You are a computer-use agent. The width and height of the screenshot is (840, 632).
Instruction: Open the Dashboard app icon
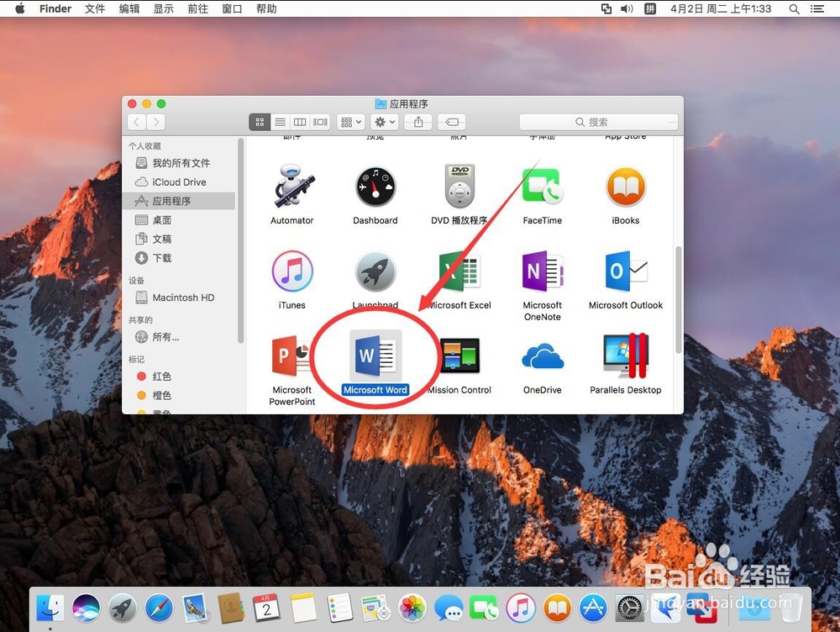[x=375, y=187]
